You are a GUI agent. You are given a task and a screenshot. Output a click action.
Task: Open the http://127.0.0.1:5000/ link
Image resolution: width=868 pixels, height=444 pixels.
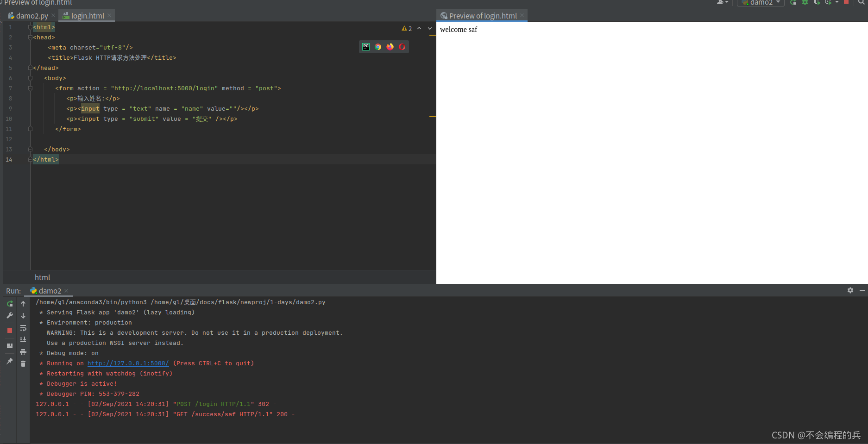128,363
